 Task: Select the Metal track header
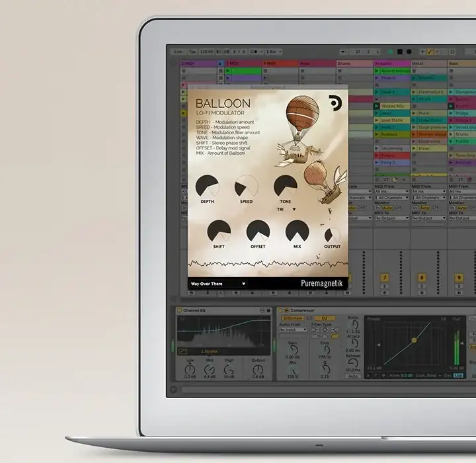[x=429, y=63]
